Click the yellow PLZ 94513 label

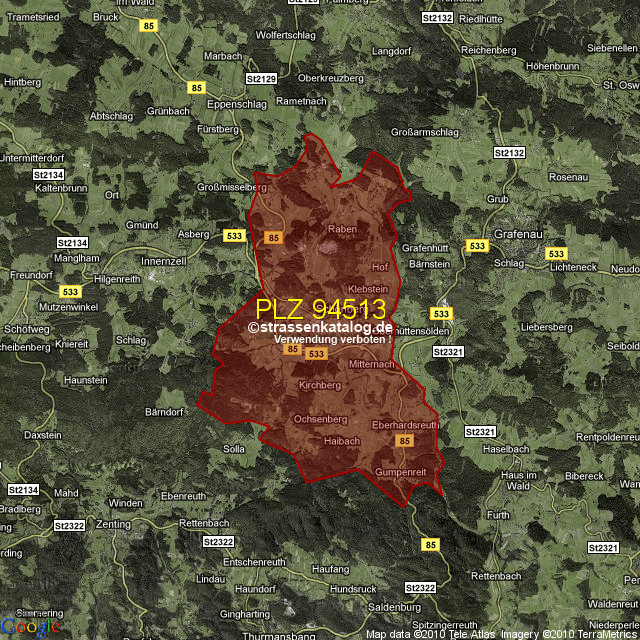pos(320,309)
